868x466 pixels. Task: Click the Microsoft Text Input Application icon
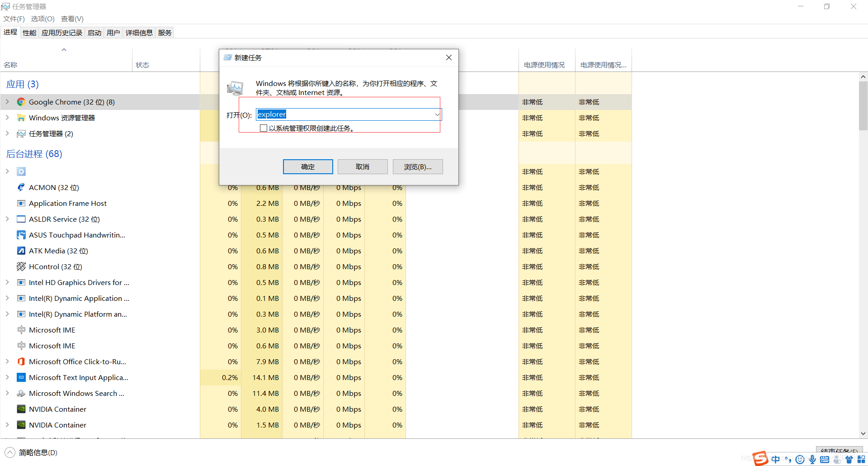tap(21, 377)
